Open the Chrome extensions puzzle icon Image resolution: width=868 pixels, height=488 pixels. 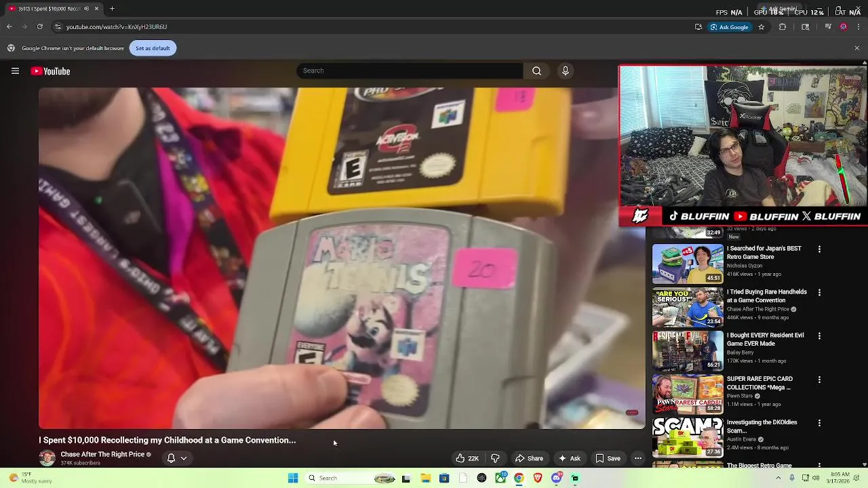783,27
